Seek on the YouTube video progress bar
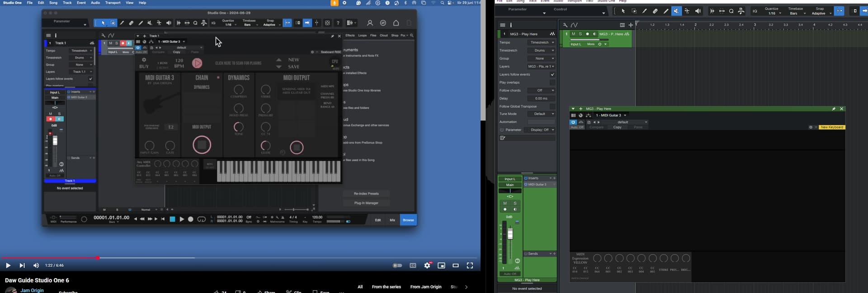 [x=240, y=258]
